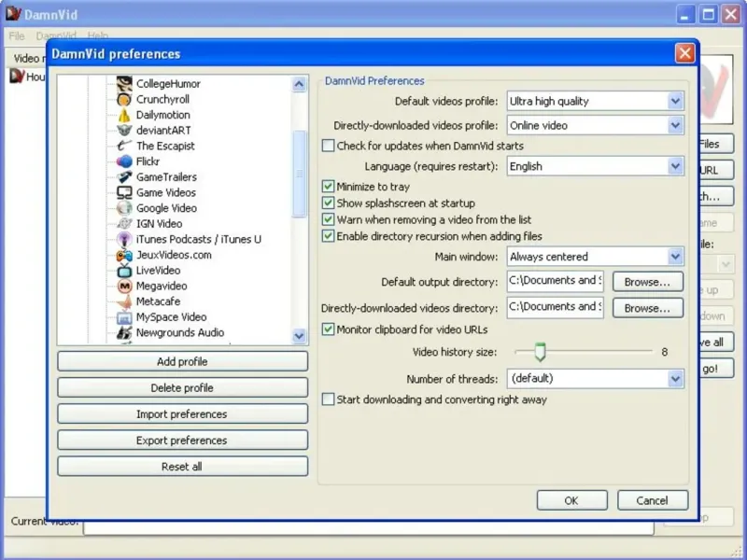Viewport: 747px width, 560px height.
Task: Click Export preferences
Action: (x=182, y=440)
